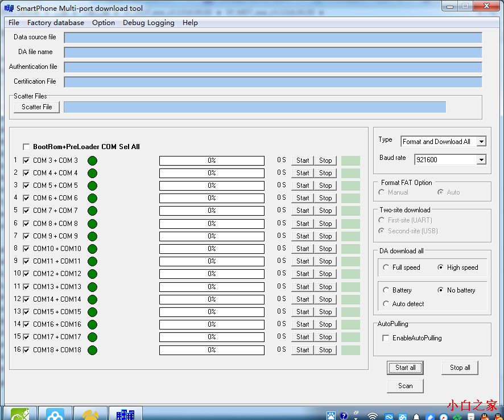Click Stop for the COM17 row
504x420 pixels.
[x=325, y=337]
